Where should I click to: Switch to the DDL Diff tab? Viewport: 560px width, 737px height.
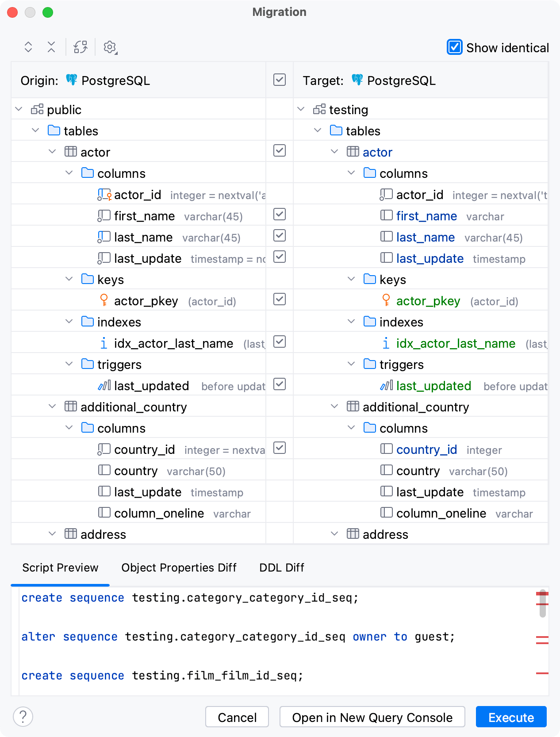click(281, 568)
